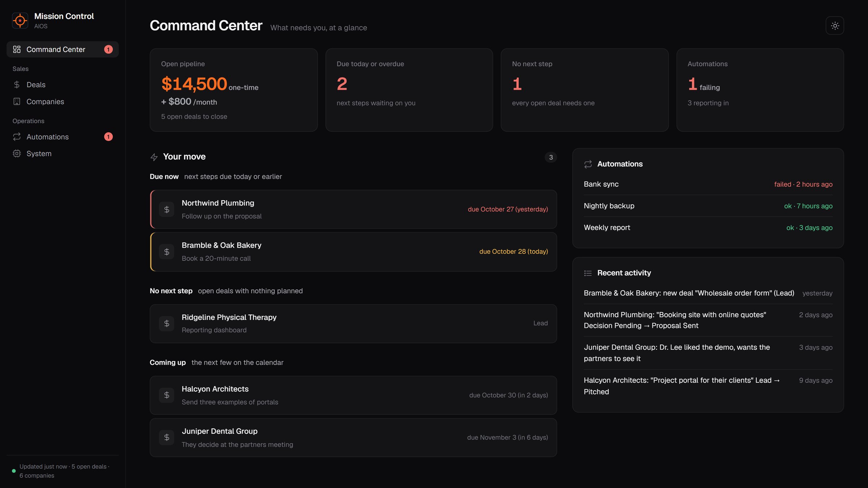Click the dollar icon on Ridgeline Physical Therapy row
The image size is (868, 488).
(x=167, y=323)
